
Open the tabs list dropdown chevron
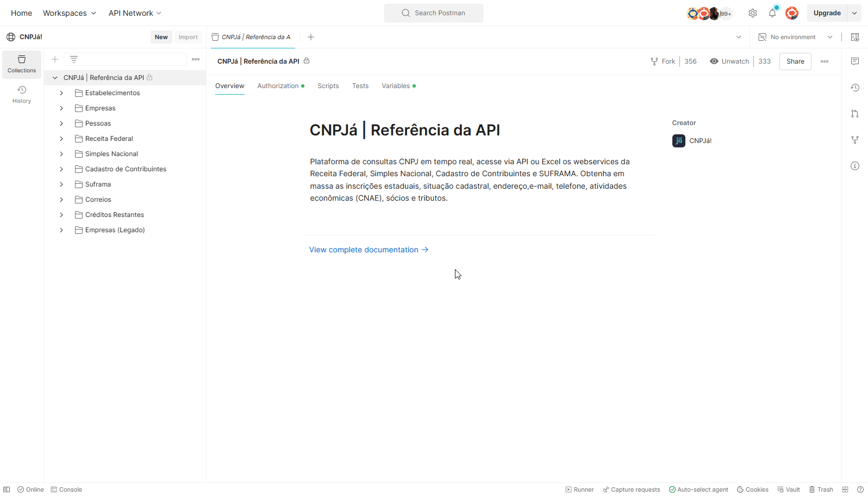739,37
